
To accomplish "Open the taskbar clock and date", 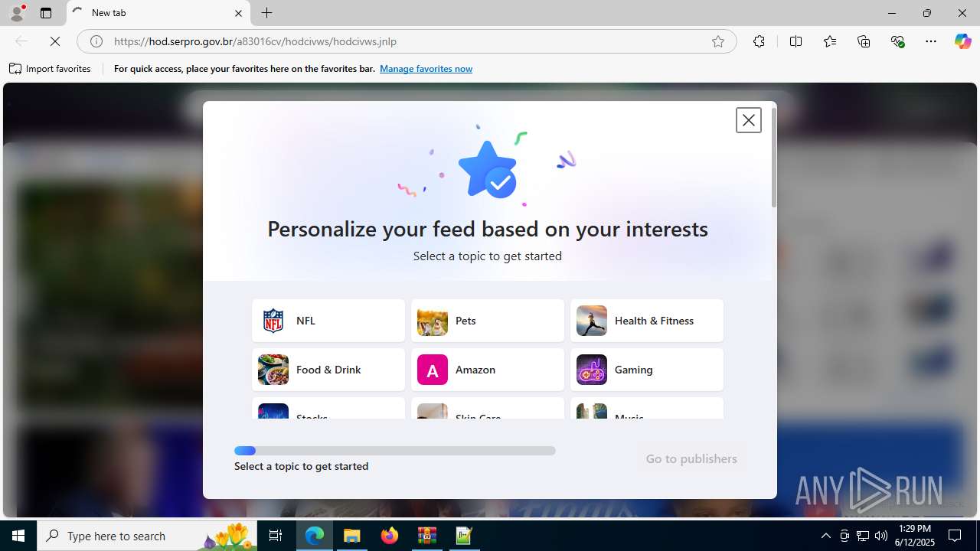I will 916,536.
